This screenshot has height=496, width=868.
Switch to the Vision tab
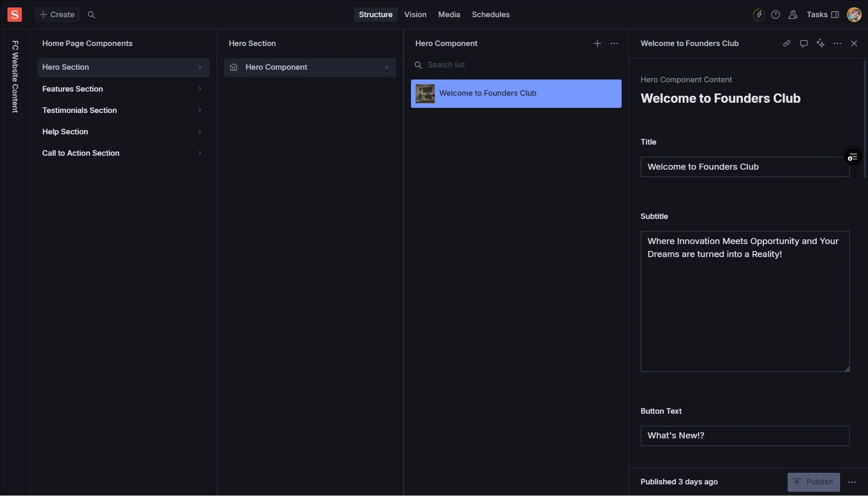coord(415,15)
